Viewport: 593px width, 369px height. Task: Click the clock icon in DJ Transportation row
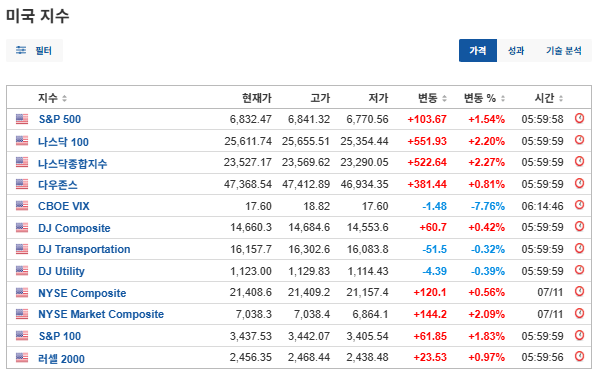tap(579, 248)
